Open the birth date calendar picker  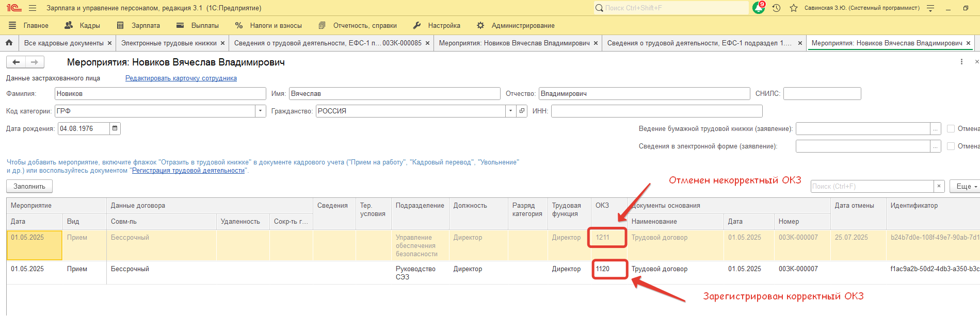[115, 129]
